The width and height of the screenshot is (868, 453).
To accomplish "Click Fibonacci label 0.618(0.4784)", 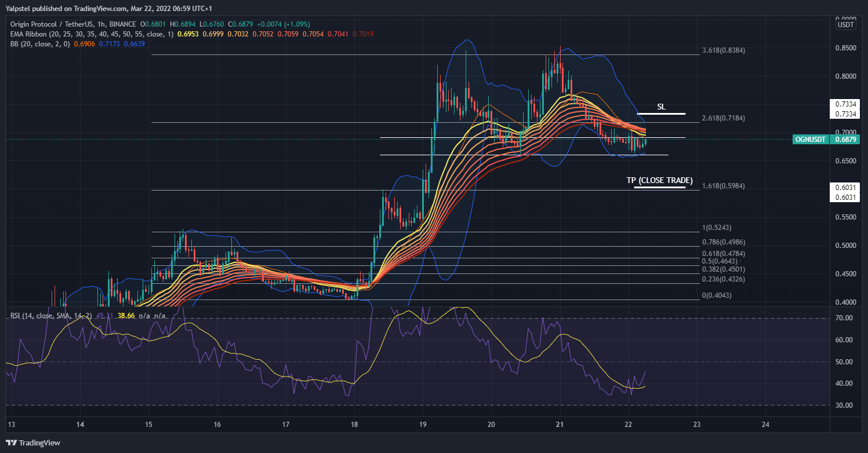I will point(723,254).
